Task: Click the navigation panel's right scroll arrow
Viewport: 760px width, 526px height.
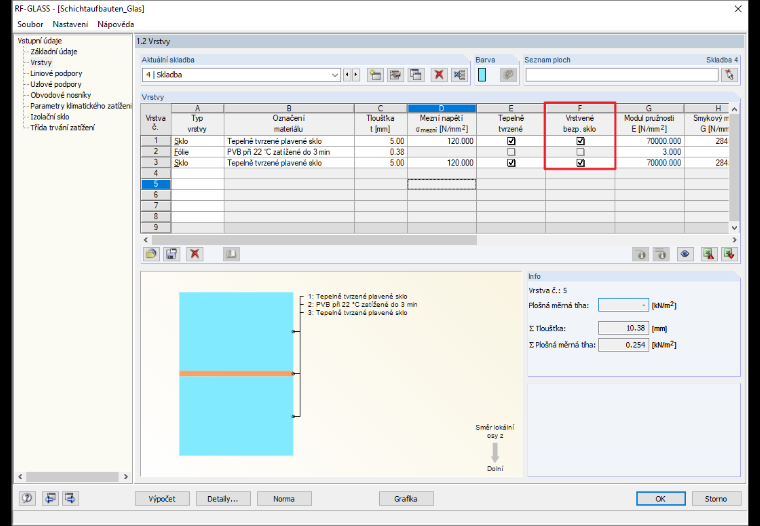Action: [x=126, y=477]
